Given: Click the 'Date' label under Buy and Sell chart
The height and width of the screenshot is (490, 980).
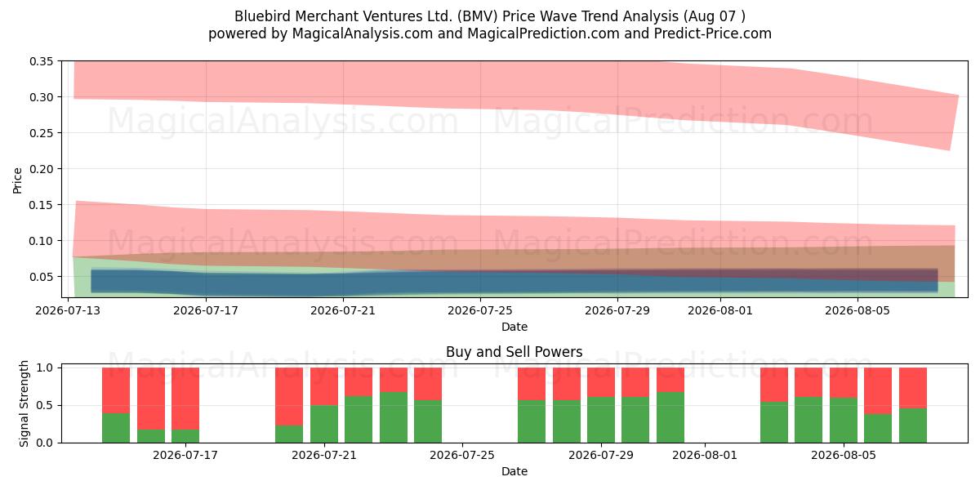Looking at the screenshot, I should coord(514,471).
